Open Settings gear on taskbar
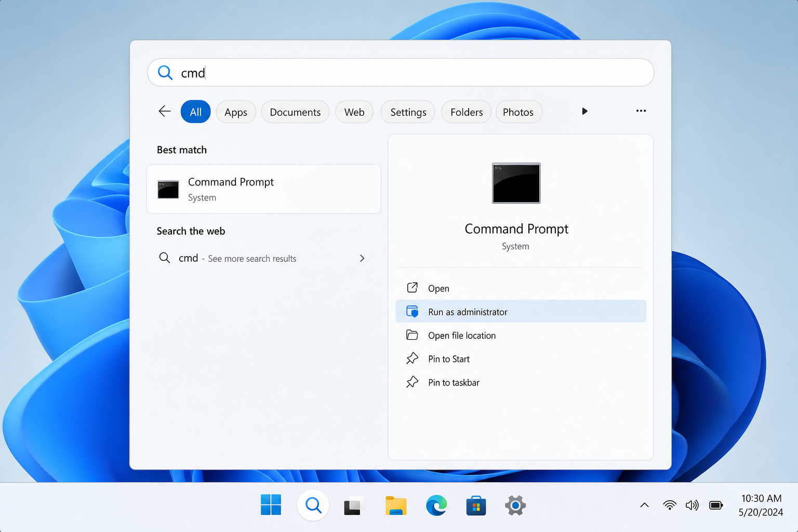Screen dimensions: 798x532 coord(515,505)
